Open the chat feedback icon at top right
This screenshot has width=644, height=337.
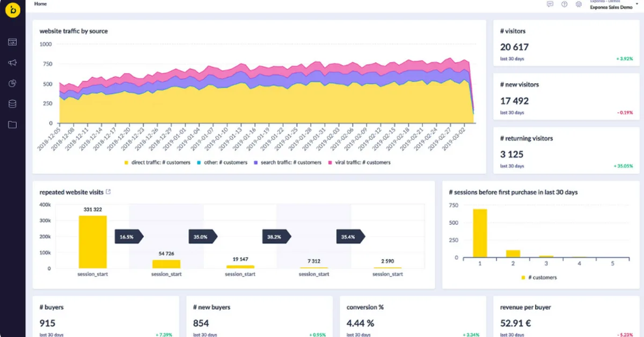tap(550, 4)
